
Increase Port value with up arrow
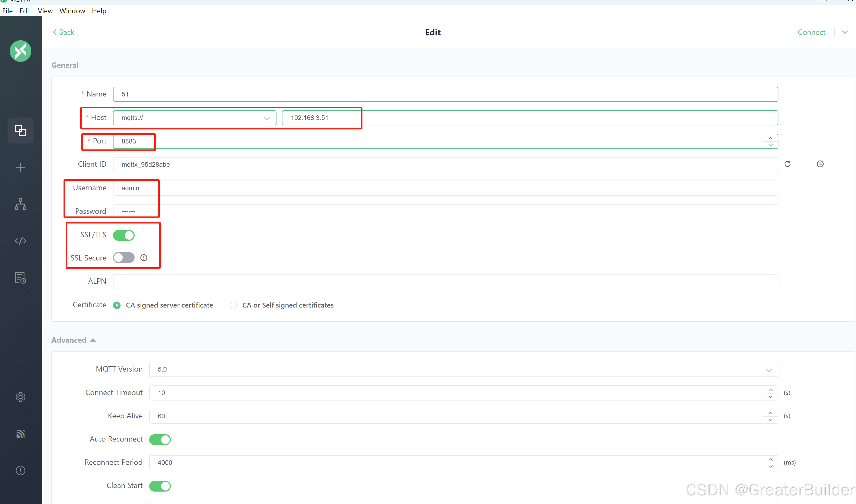tap(770, 138)
